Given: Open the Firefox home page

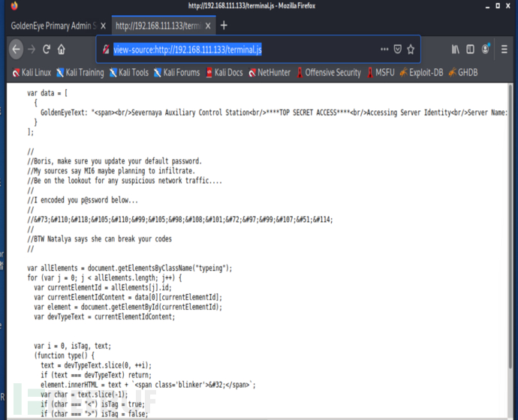Looking at the screenshot, I should 62,49.
